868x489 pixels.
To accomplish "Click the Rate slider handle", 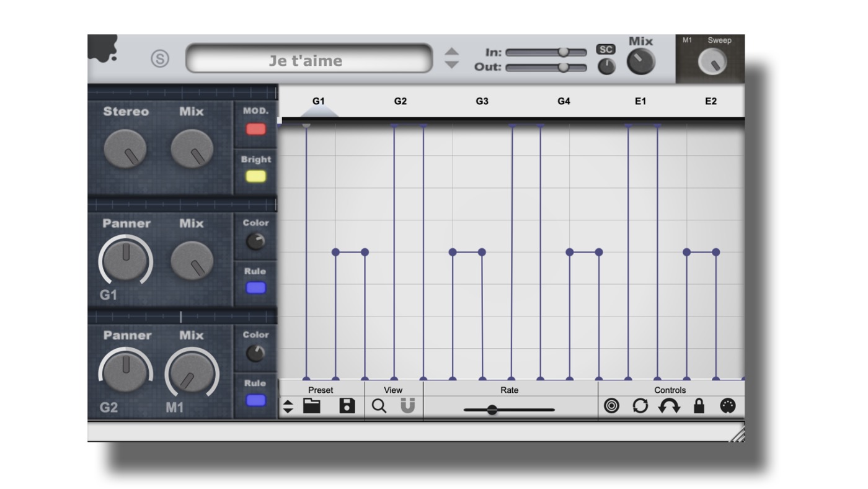I will point(492,410).
